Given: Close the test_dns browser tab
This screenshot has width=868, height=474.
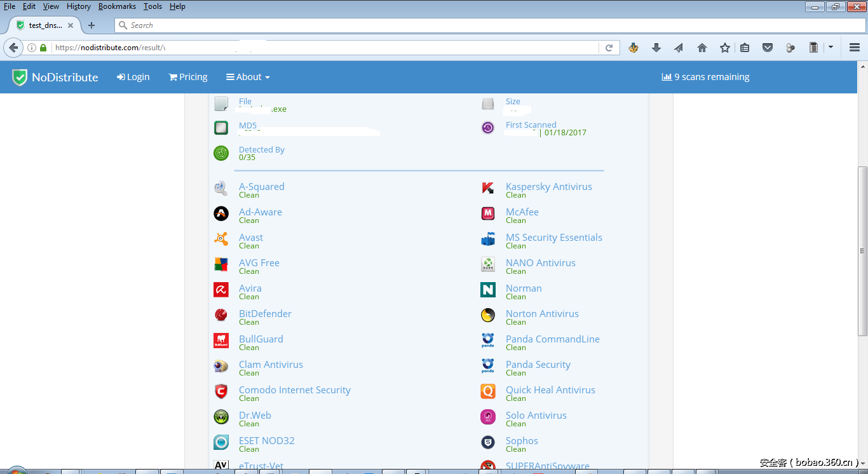Looking at the screenshot, I should click(71, 25).
